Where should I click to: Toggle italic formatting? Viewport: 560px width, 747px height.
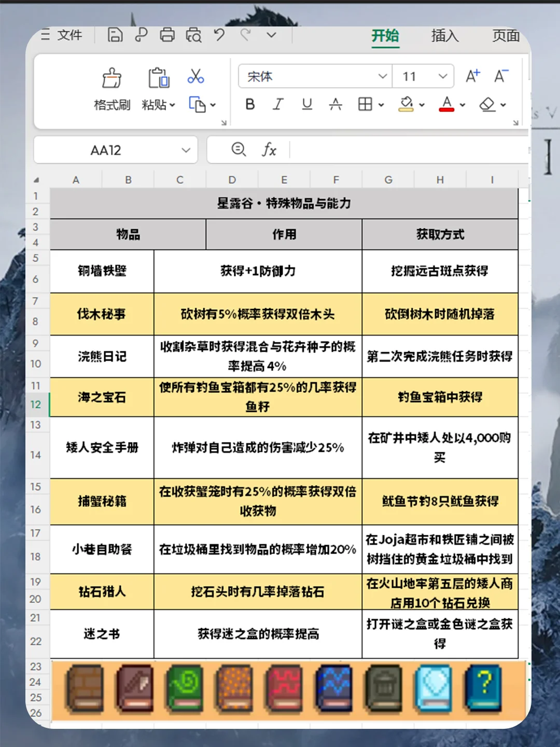pyautogui.click(x=278, y=104)
